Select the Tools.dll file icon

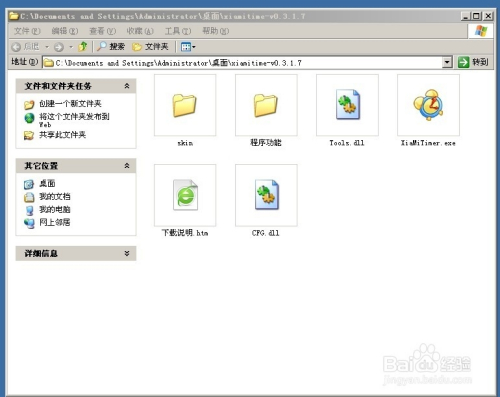[x=348, y=104]
